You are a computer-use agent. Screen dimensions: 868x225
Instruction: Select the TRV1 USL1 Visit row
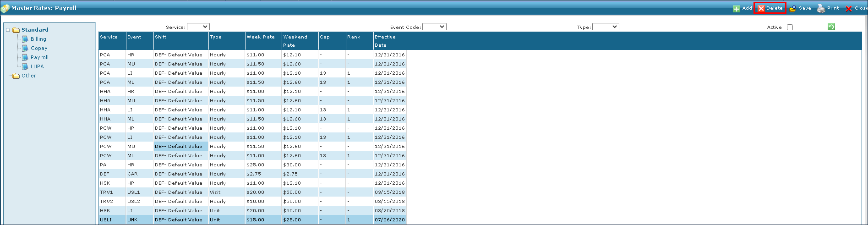pyautogui.click(x=252, y=192)
